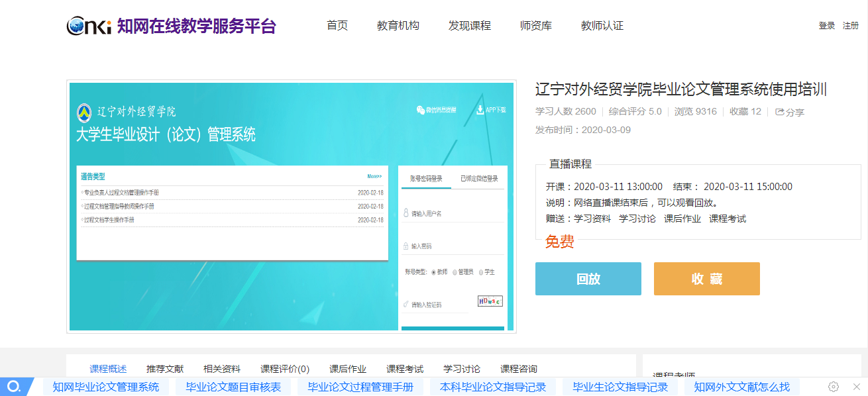Click the 直播课程 section heading
Viewport: 868px width, 396px height.
click(570, 164)
